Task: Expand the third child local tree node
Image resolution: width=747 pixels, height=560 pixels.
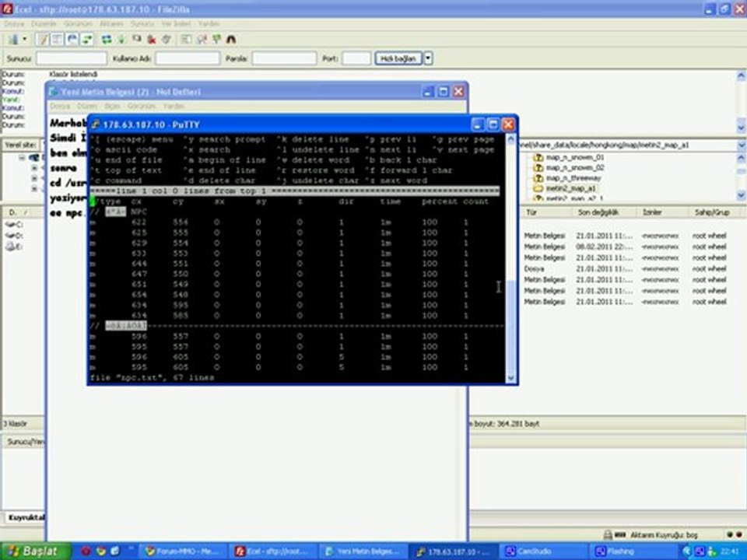Action: click(x=34, y=189)
